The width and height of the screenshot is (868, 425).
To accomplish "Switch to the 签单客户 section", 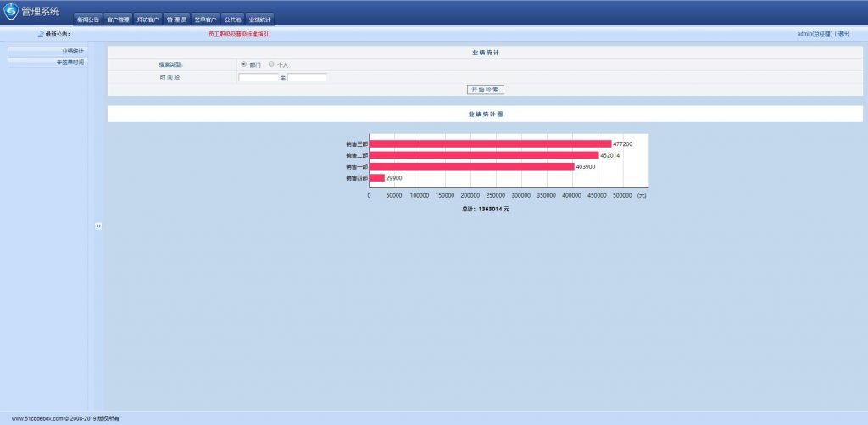I will [x=206, y=19].
